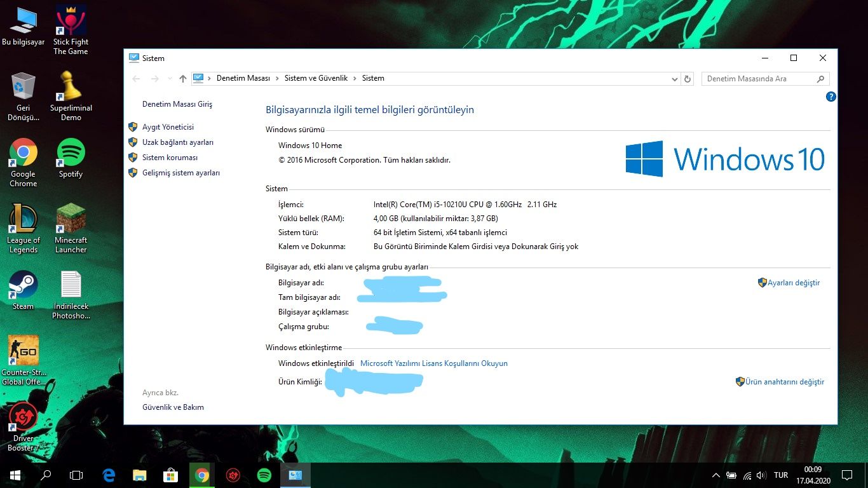
Task: Launch Minecraft Launcher icon
Action: pyautogui.click(x=71, y=229)
